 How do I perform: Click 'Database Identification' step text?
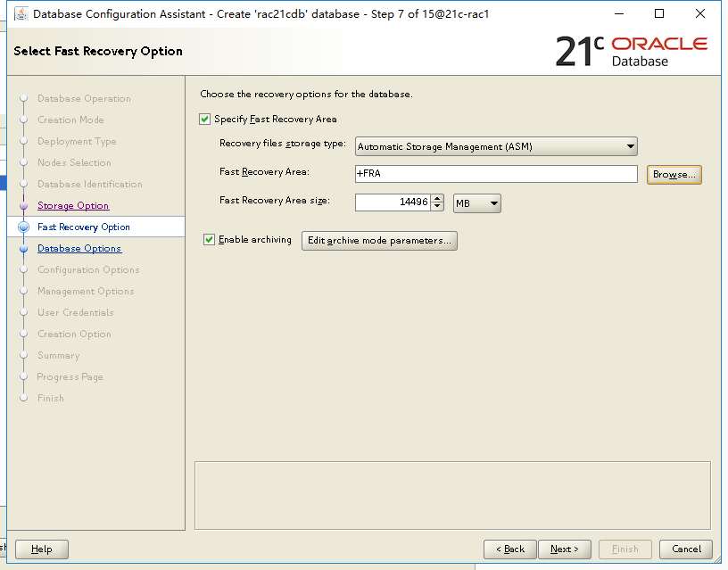[89, 185]
